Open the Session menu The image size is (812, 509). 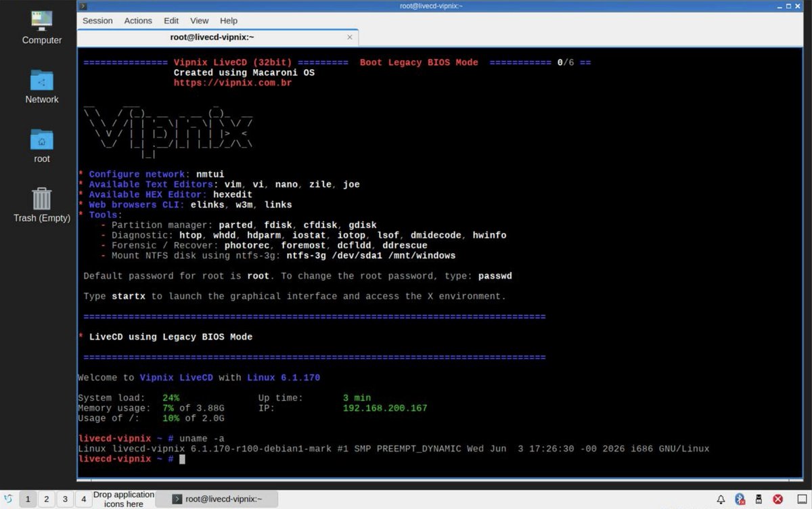[97, 21]
